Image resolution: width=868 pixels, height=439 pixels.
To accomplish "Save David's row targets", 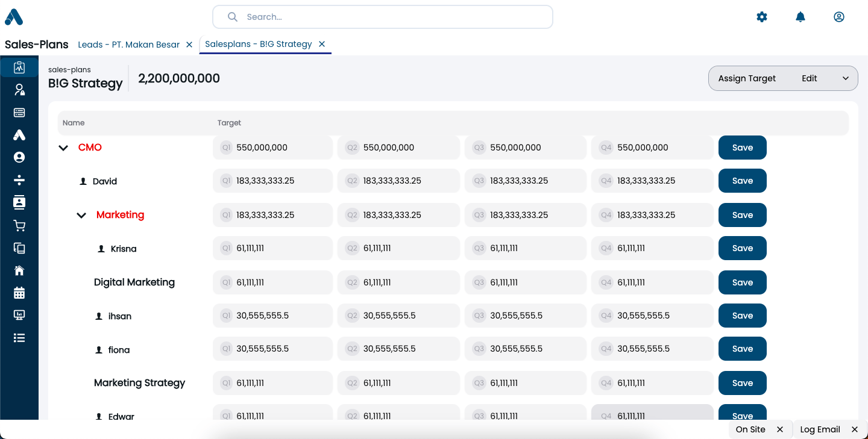I will pos(743,181).
